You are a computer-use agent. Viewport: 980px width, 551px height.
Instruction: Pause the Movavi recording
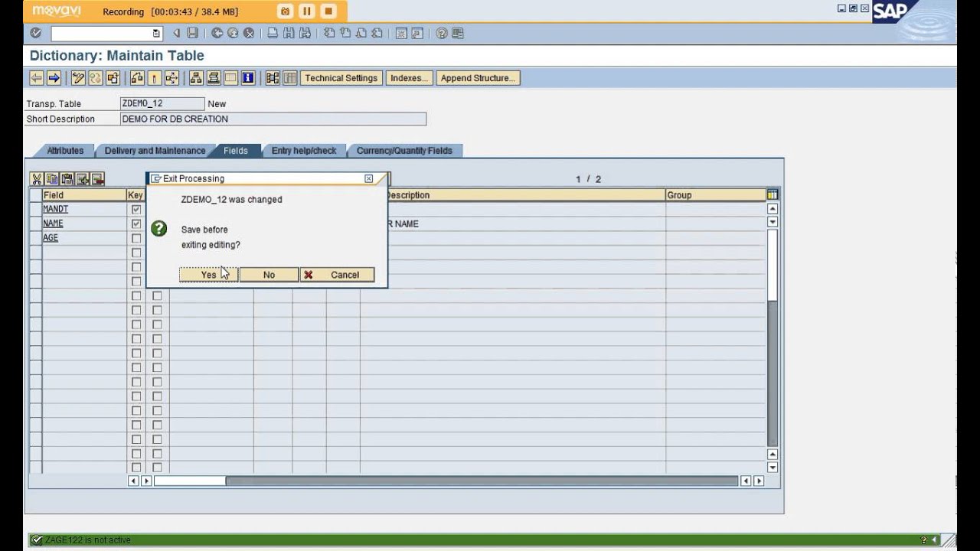[x=307, y=11]
